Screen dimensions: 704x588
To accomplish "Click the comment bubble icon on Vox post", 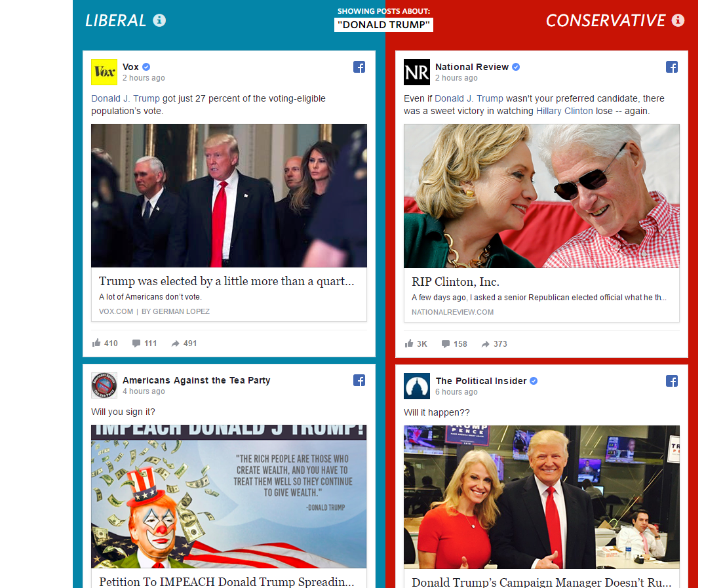I will (136, 343).
